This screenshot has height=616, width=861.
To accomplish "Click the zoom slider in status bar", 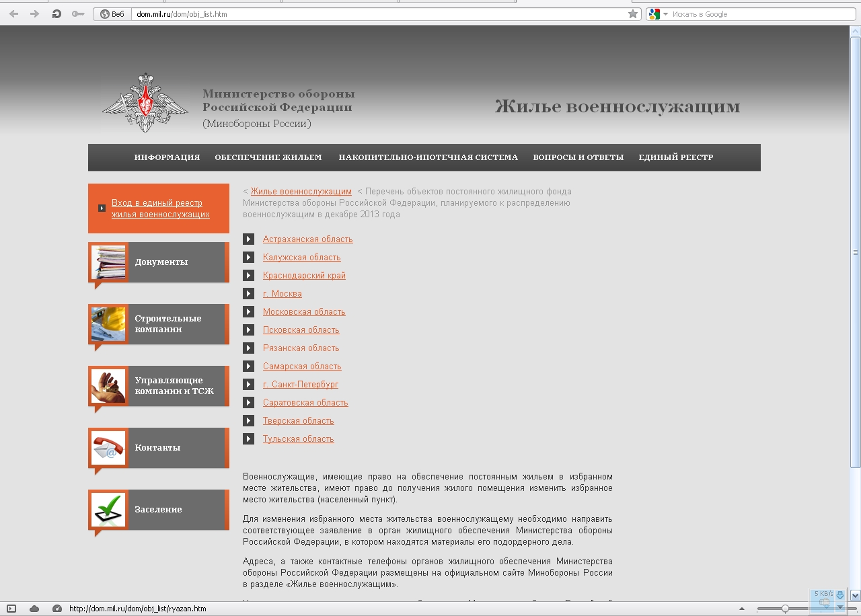I will [x=784, y=609].
